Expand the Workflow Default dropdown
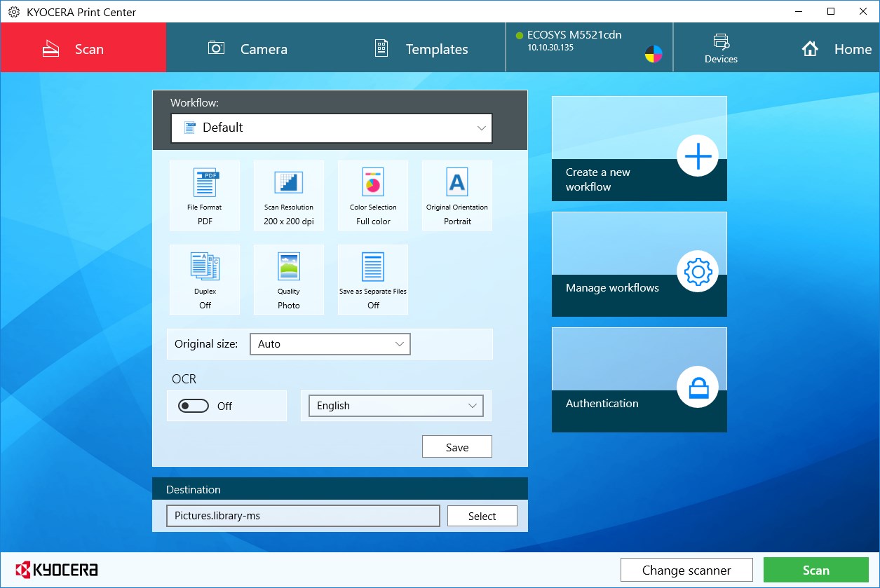The width and height of the screenshot is (880, 588). 332,128
